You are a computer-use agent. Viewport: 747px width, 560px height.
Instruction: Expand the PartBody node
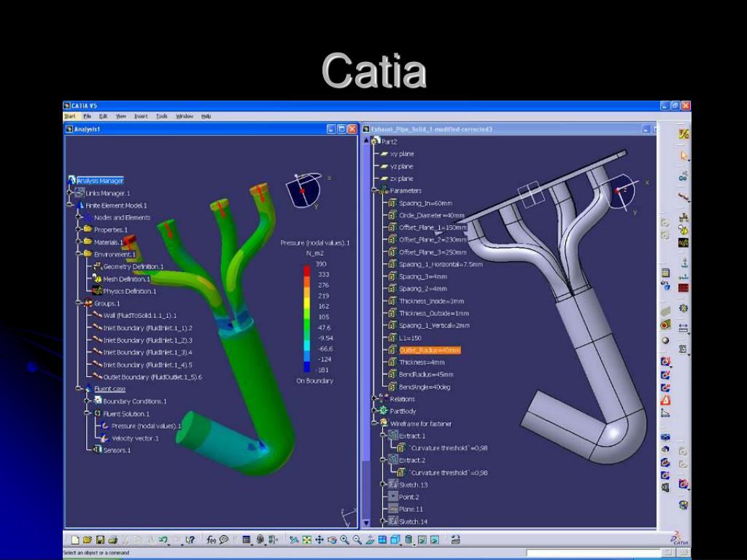click(x=375, y=411)
